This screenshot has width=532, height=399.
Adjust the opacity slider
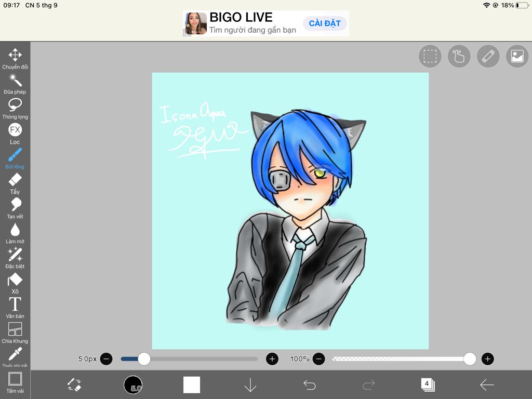(404, 358)
